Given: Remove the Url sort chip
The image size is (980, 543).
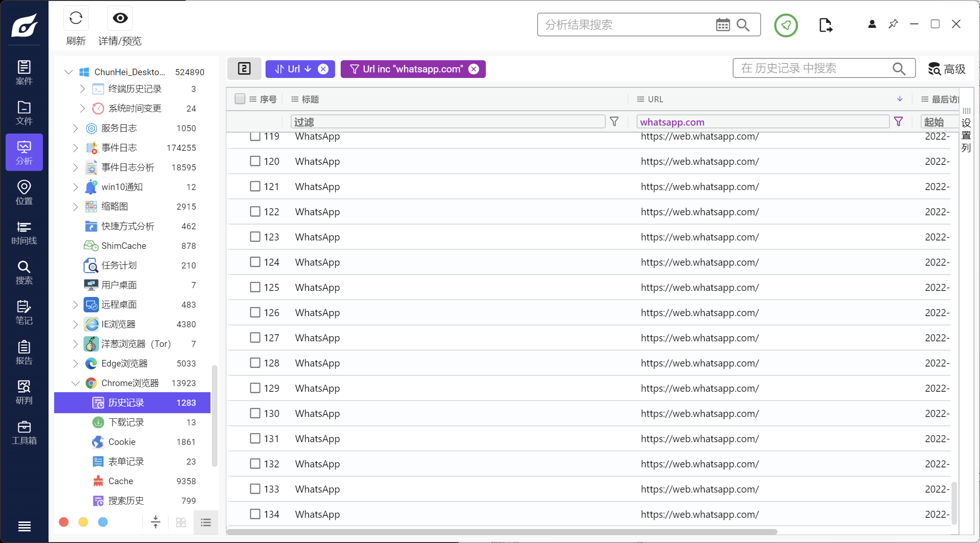Looking at the screenshot, I should point(323,69).
